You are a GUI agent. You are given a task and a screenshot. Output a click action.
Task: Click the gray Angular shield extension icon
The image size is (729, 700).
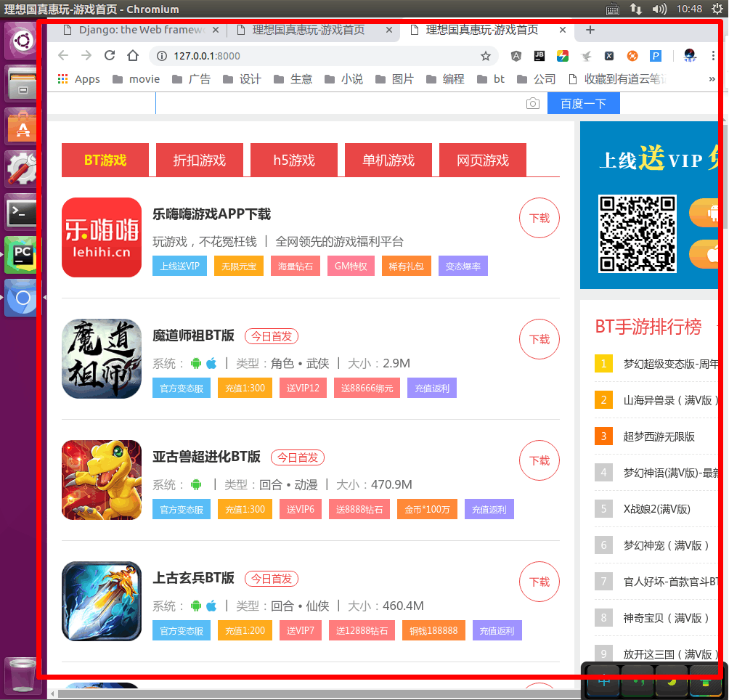[x=516, y=56]
